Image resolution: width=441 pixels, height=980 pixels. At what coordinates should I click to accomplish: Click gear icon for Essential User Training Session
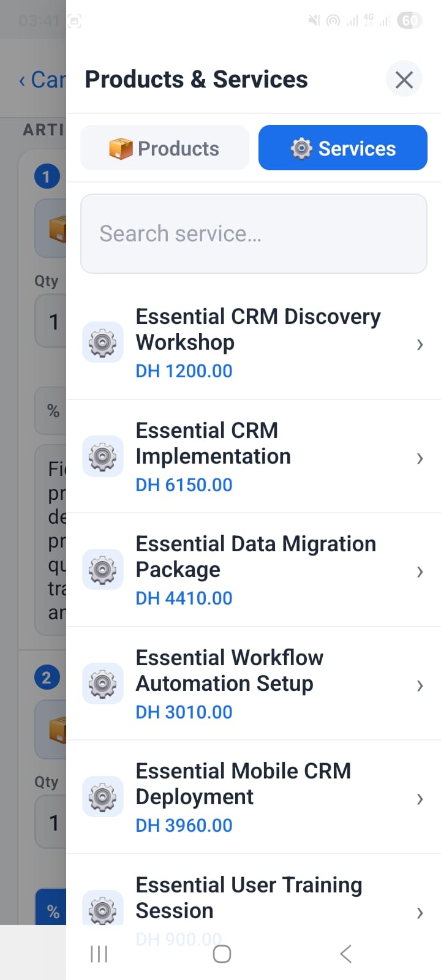[103, 908]
